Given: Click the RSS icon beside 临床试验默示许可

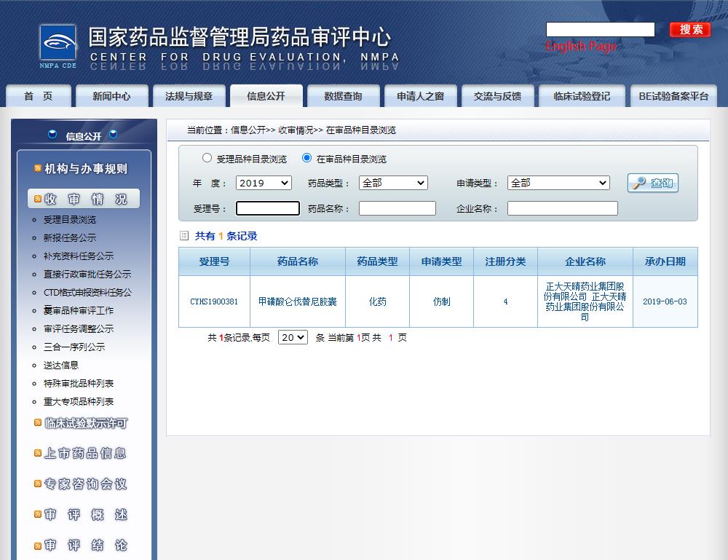Looking at the screenshot, I should (38, 422).
